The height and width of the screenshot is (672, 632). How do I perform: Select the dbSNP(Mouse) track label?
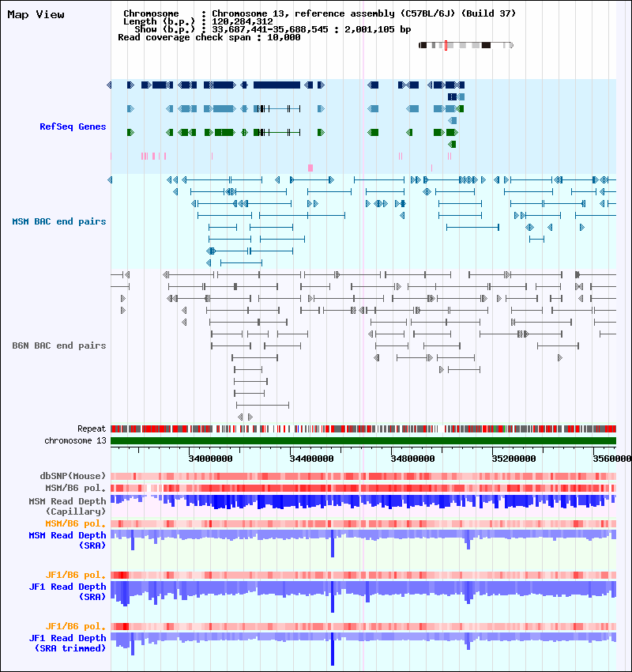(73, 476)
